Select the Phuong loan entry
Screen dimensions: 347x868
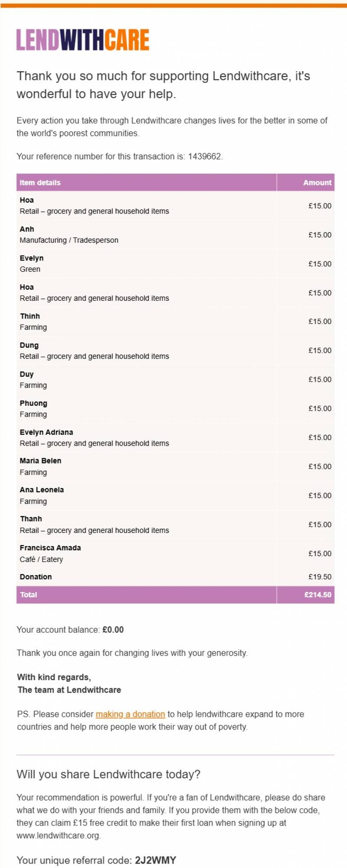pos(33,403)
